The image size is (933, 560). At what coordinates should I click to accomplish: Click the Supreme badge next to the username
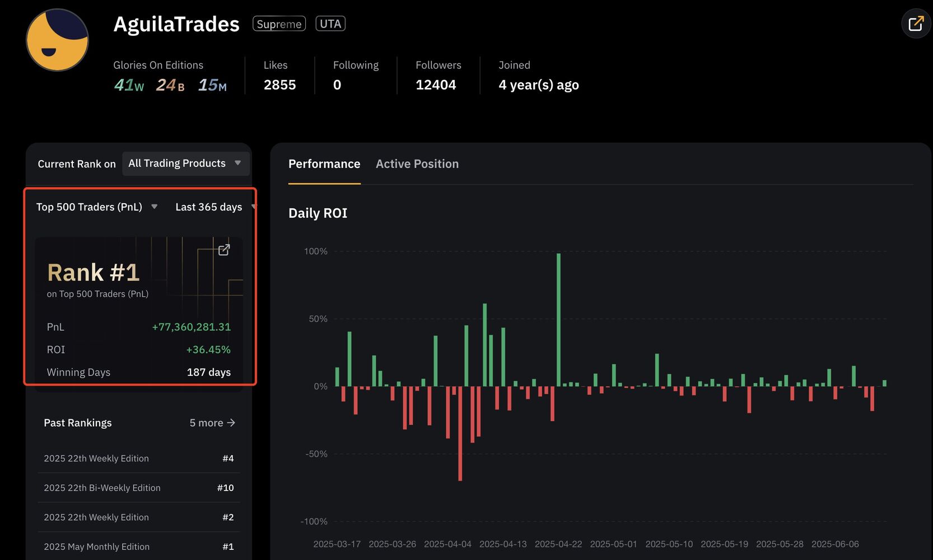click(x=279, y=24)
